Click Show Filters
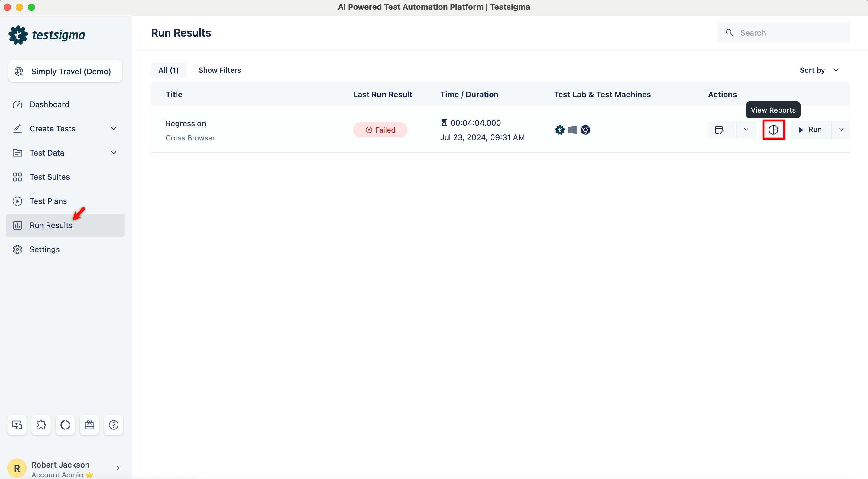This screenshot has height=479, width=868. click(x=220, y=70)
